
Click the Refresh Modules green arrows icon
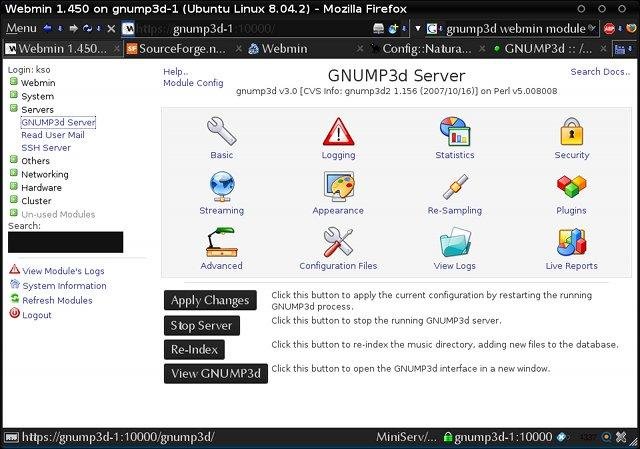click(15, 299)
